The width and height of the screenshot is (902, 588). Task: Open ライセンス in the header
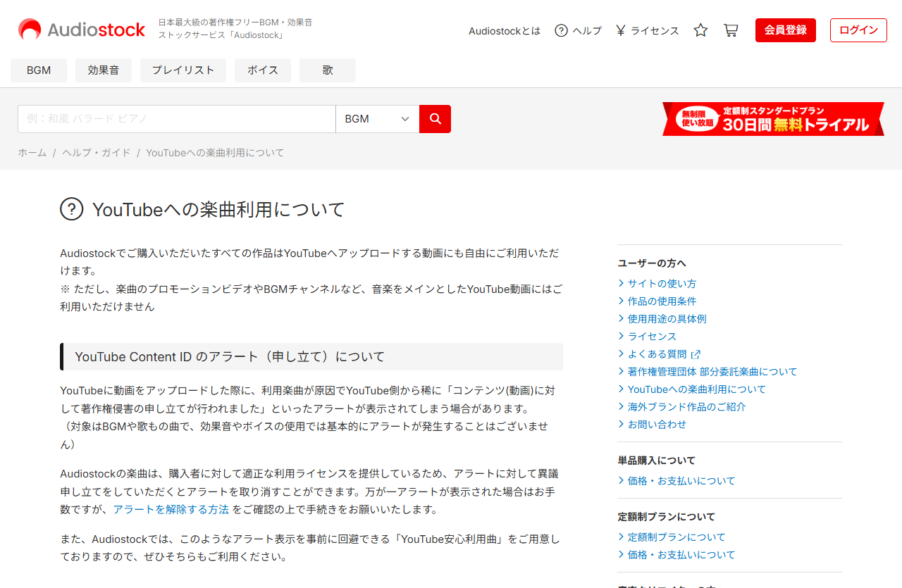click(x=655, y=30)
